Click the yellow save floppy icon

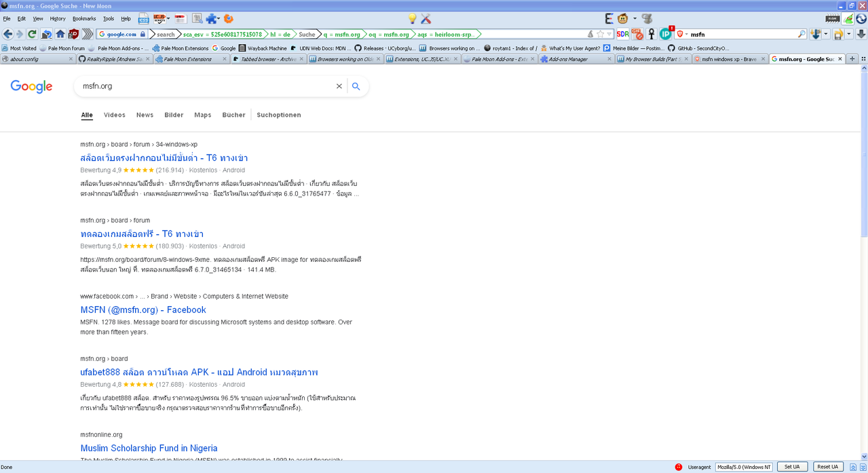(838, 34)
